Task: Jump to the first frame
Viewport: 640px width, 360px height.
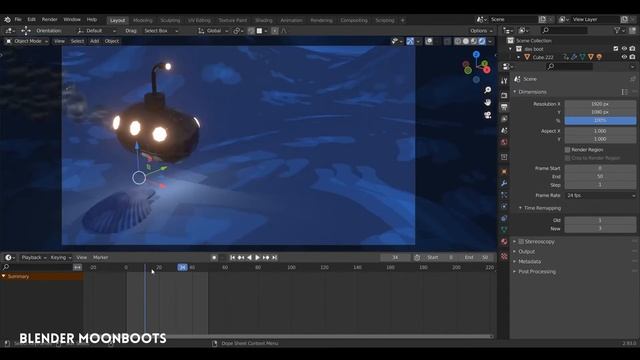Action: 232,258
